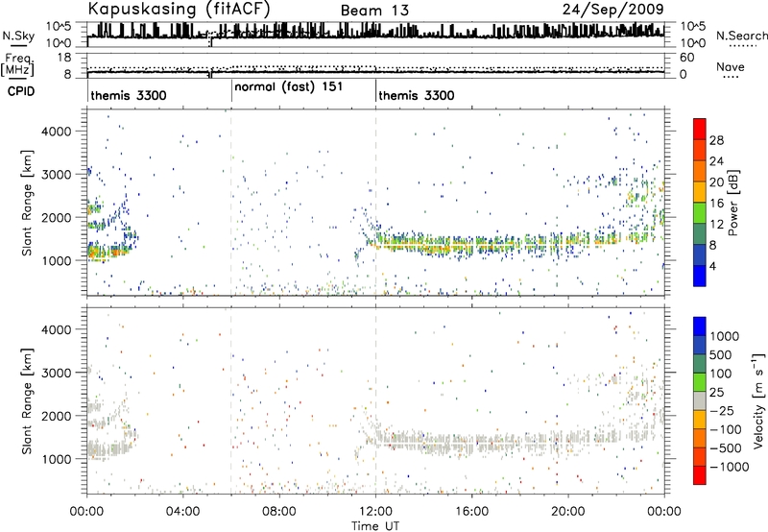Click the '2000' tick on velocity panel axis
Image resolution: width=768 pixels, height=532 pixels.
pyautogui.click(x=57, y=416)
